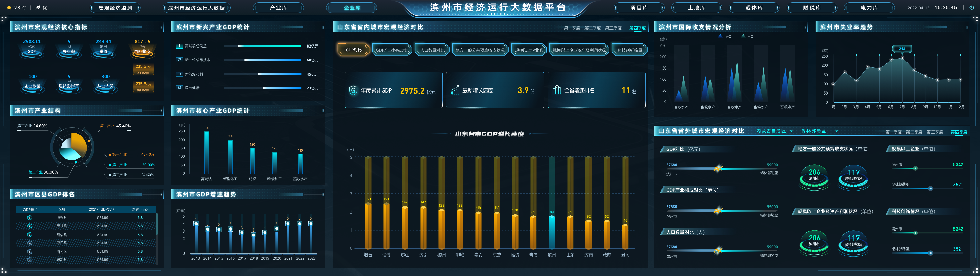Click the 248 data point on 失业率趋势 chart
Viewport: 980px width, 276px height.
pyautogui.click(x=902, y=58)
